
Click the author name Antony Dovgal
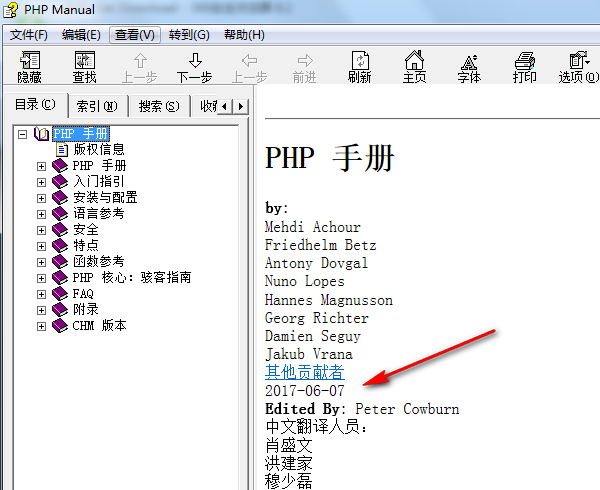316,263
